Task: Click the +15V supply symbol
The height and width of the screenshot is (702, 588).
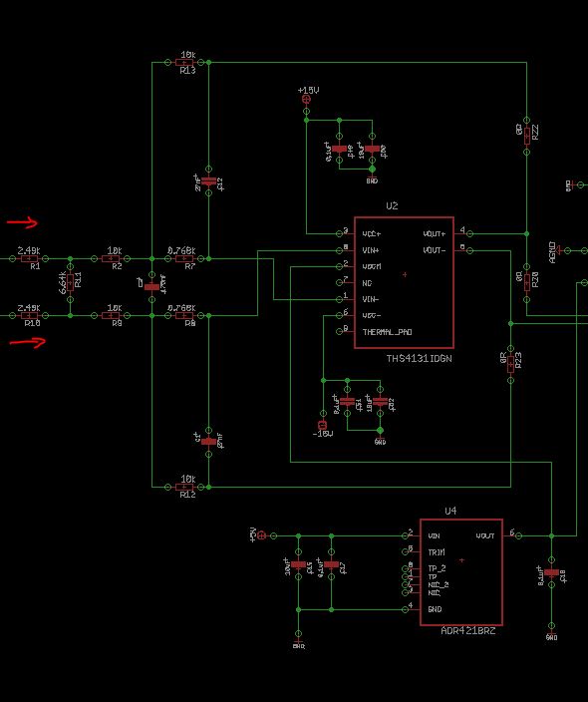Action: (x=307, y=100)
